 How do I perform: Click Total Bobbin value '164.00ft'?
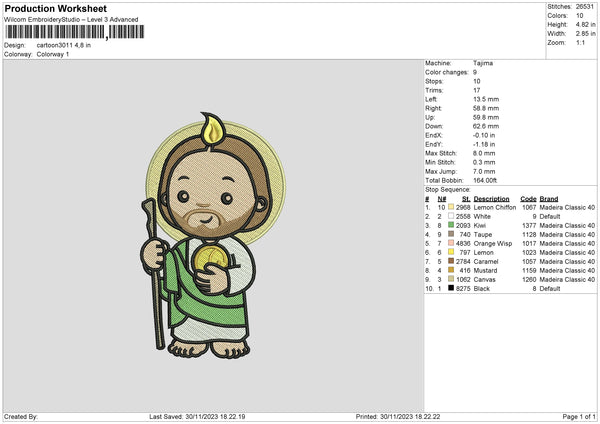[x=485, y=180]
